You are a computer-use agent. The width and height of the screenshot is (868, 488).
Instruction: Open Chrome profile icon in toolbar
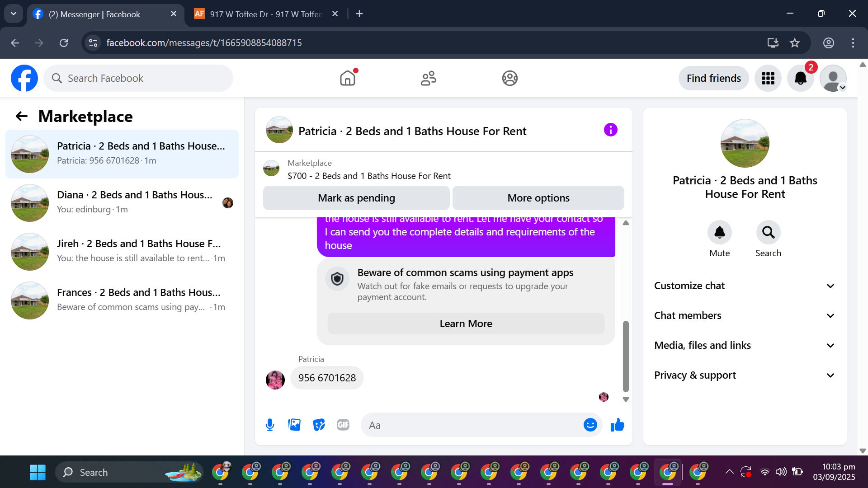point(828,43)
